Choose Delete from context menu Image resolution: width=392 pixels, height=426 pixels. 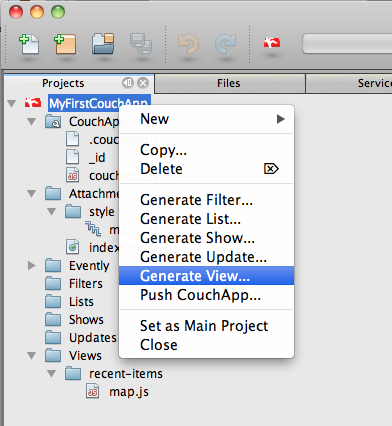(206, 169)
